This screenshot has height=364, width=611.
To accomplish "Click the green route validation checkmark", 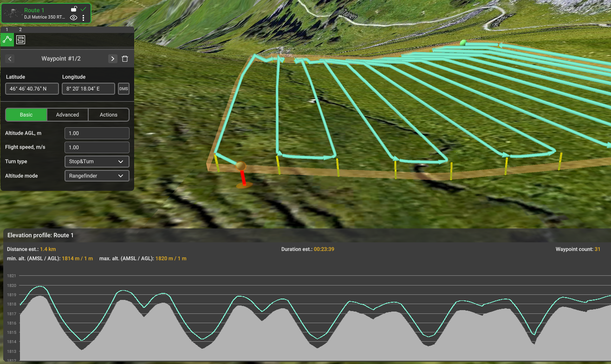I will tap(84, 9).
